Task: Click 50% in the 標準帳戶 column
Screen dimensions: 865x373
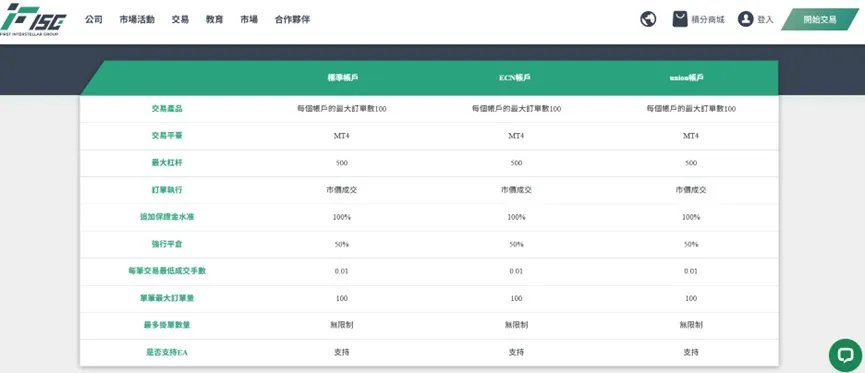Action: point(341,244)
